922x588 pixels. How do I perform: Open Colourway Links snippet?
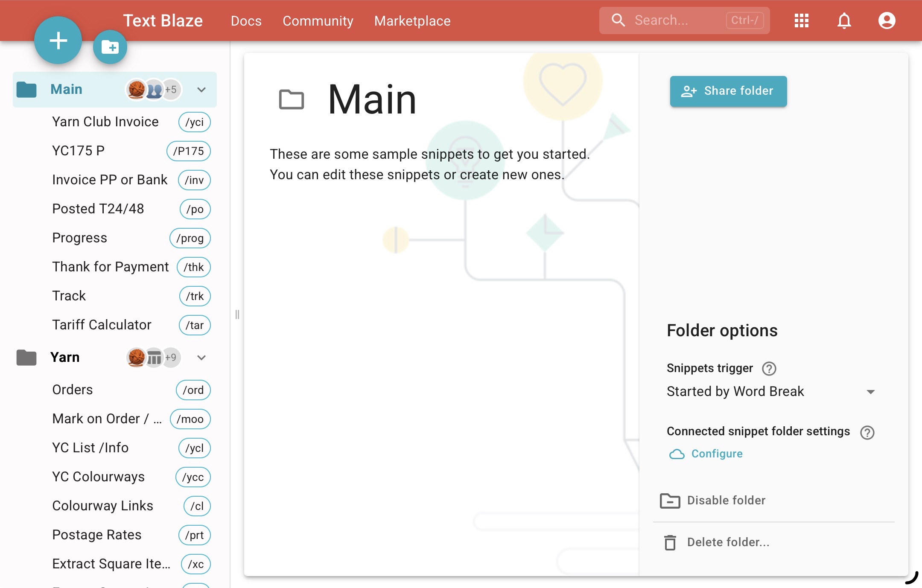[102, 506]
